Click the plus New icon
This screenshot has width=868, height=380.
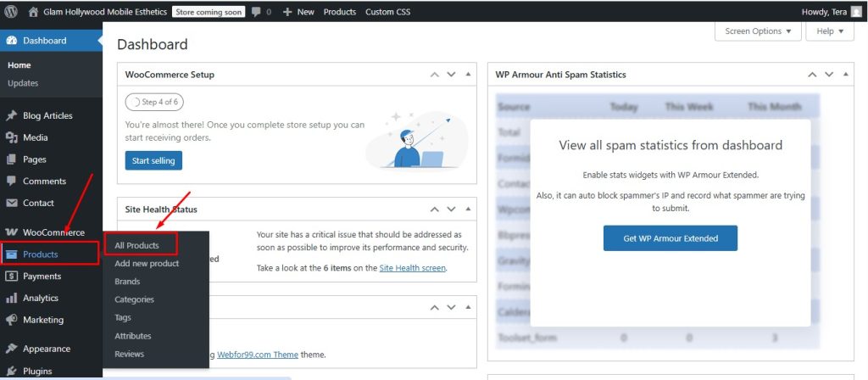click(287, 12)
